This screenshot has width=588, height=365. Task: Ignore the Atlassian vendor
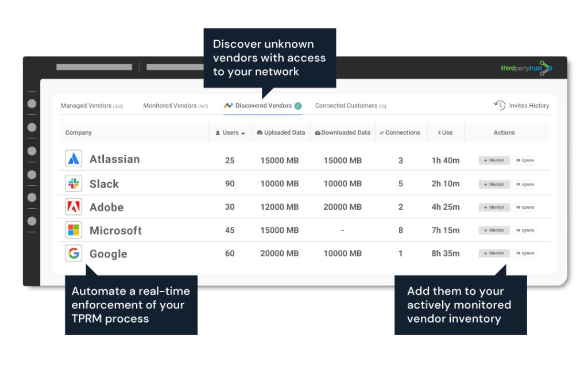point(525,160)
